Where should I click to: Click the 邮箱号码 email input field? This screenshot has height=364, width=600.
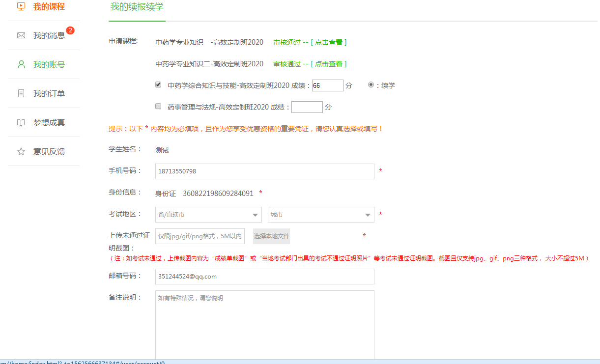pos(264,277)
